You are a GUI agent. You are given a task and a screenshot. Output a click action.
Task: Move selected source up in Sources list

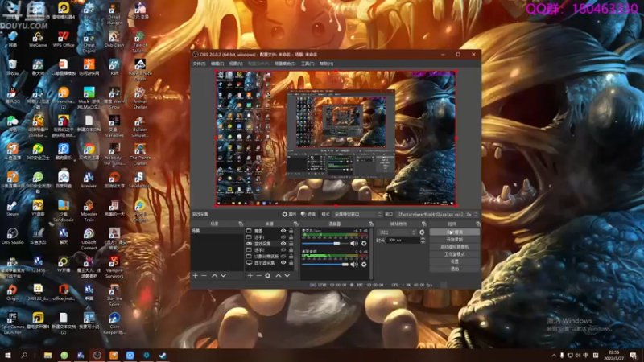278,275
